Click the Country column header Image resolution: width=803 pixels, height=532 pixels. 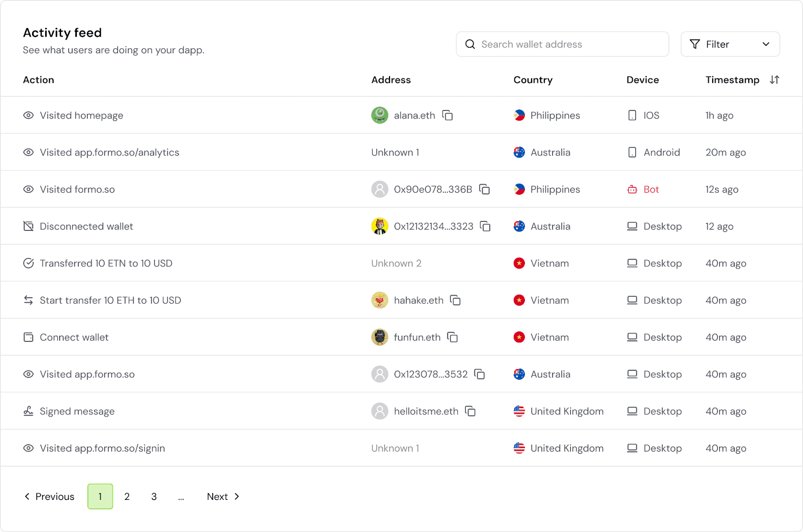(x=533, y=80)
